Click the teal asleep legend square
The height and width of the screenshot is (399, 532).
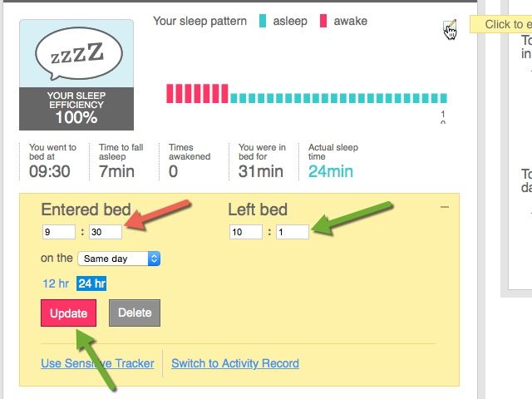tap(263, 21)
